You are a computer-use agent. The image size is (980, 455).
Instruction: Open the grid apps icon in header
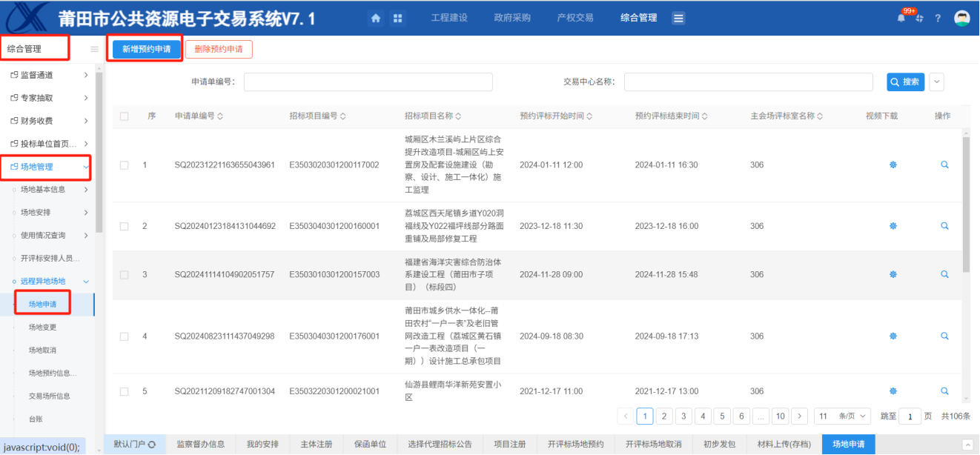coord(397,19)
